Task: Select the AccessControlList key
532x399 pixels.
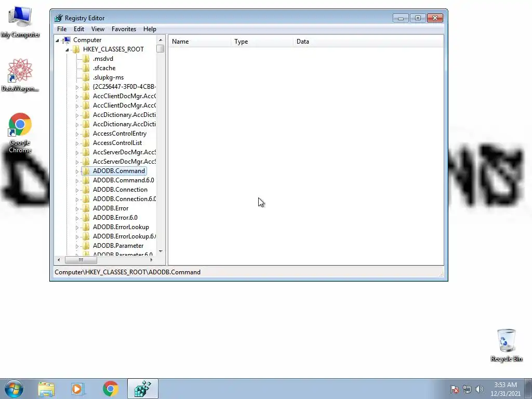Action: pos(117,143)
